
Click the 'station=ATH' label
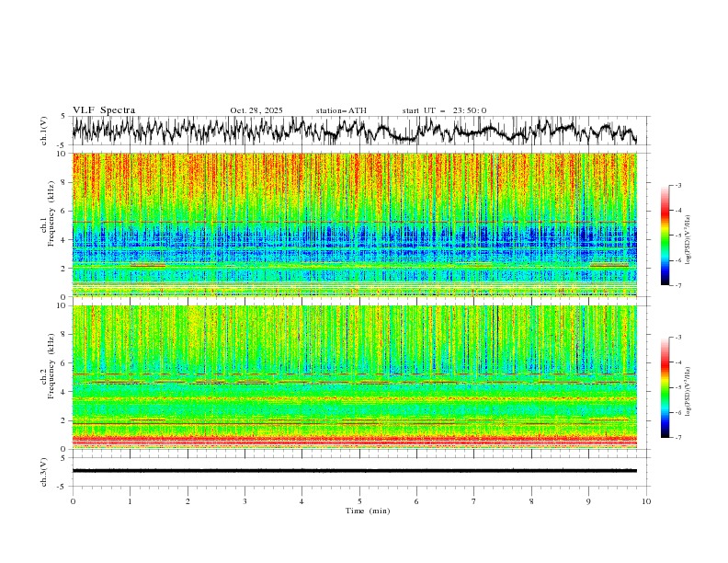341,110
